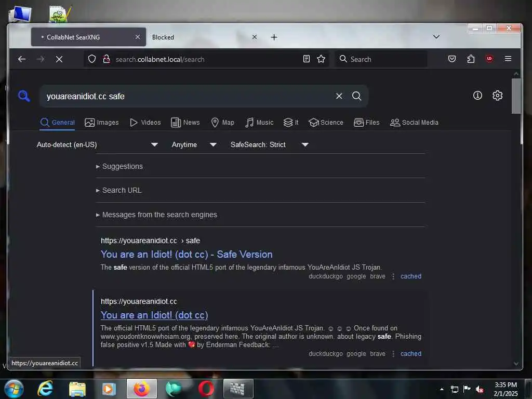
Task: Go back to the previous page
Action: coord(22,59)
